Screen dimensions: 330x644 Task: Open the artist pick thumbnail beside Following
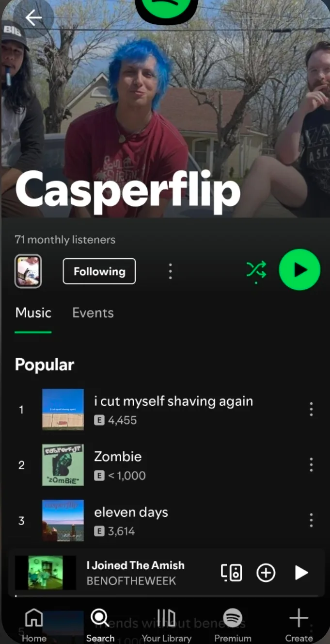click(x=28, y=271)
